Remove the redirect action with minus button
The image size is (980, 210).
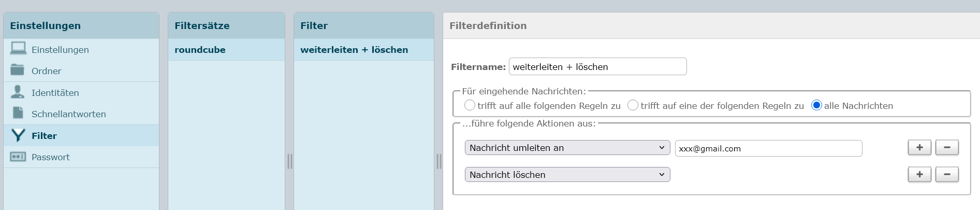click(947, 148)
